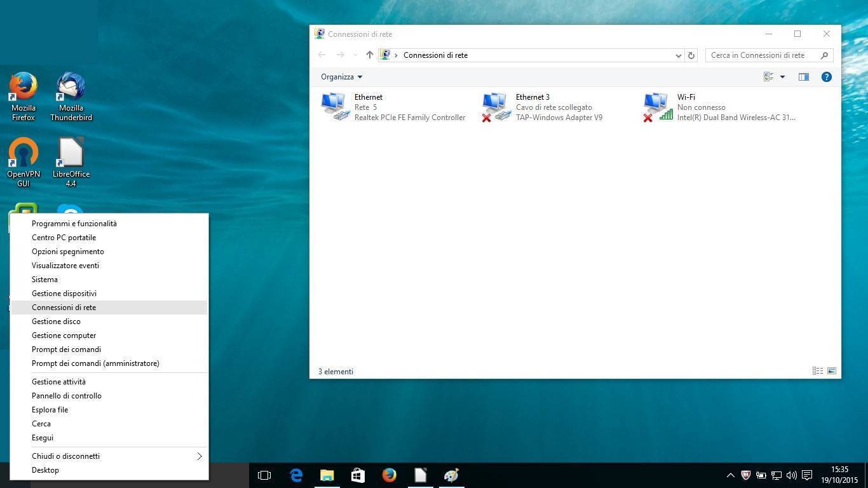
Task: Refresh the Connessioni di rete view
Action: tap(691, 55)
